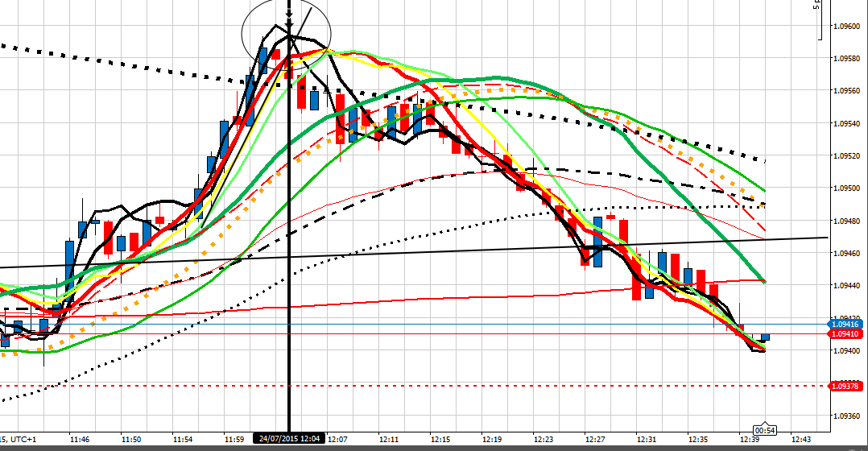Viewport: 868px width, 451px height.
Task: Click the 1.09600 price axis label
Action: point(846,26)
